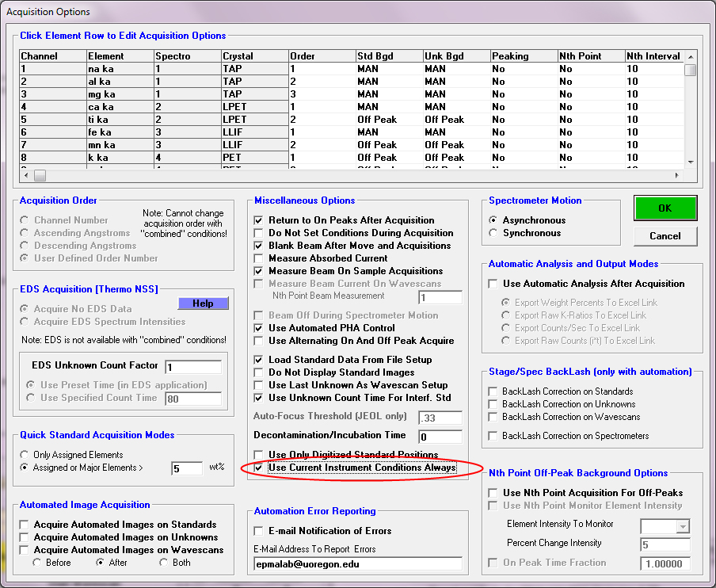Open the EDS Acquisition Help button
The height and width of the screenshot is (588, 716).
coord(203,304)
